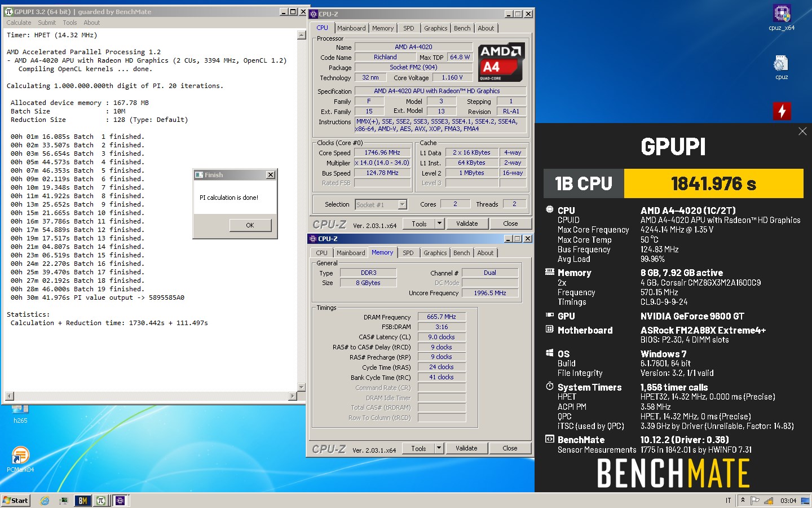Open the Action Center flag icon
Image resolution: width=812 pixels, height=508 pixels.
pos(754,501)
